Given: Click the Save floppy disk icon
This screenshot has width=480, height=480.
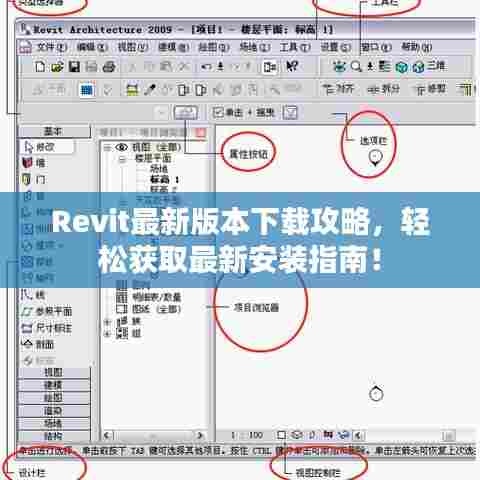Looking at the screenshot, I should (74, 67).
